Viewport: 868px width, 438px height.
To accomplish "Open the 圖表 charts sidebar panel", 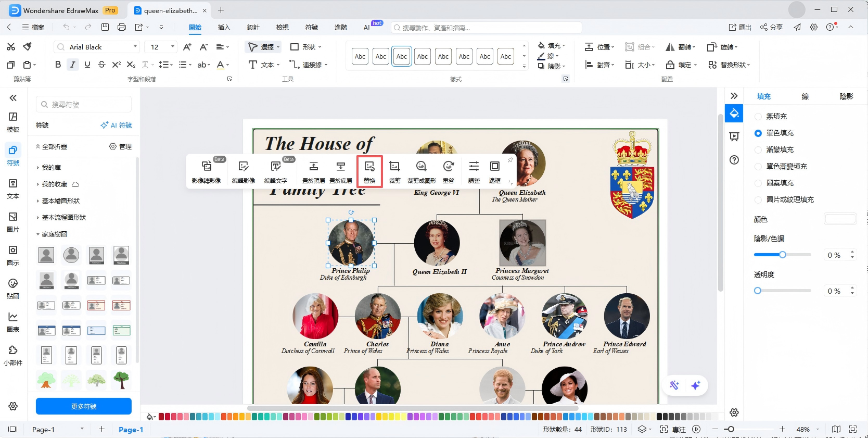I will pos(13,321).
